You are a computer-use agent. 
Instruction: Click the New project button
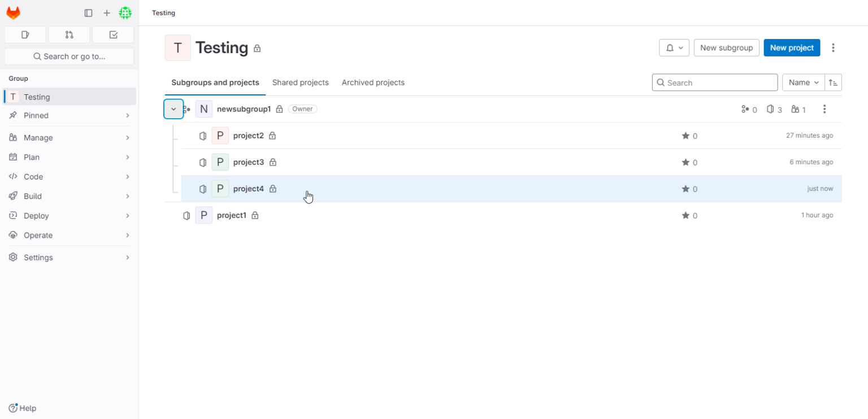pos(792,47)
